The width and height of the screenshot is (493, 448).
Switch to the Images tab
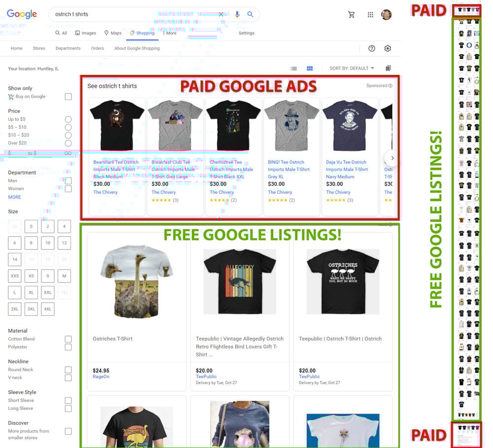(85, 33)
